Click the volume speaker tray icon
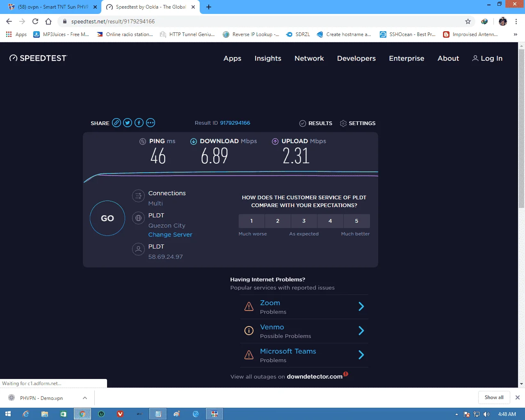 tap(486, 414)
